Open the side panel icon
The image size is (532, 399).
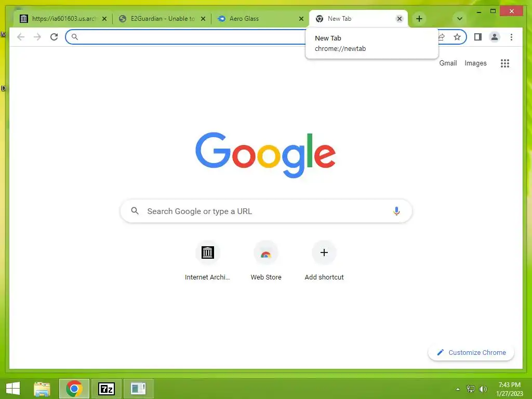coord(478,37)
